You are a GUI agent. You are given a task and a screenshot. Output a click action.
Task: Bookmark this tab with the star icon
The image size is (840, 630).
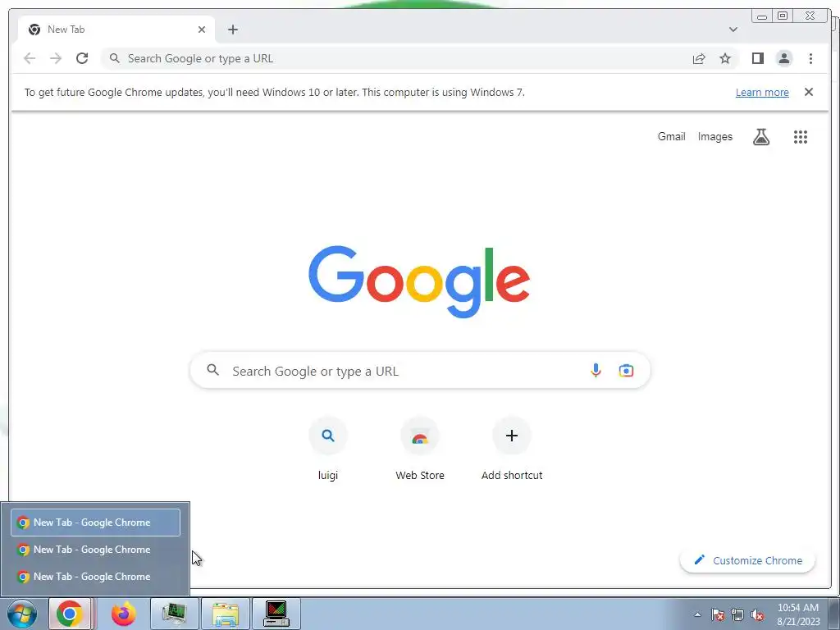(x=725, y=58)
